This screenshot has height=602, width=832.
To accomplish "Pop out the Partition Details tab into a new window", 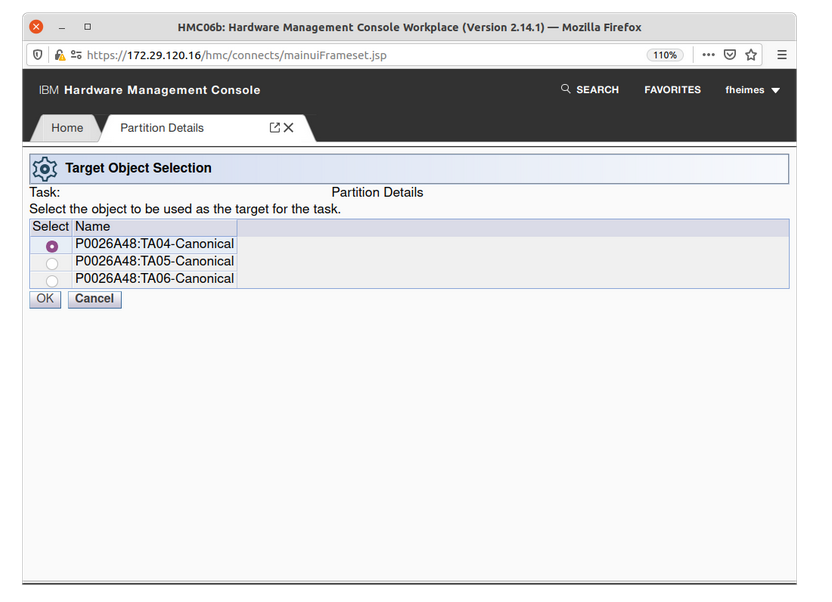I will coord(275,128).
